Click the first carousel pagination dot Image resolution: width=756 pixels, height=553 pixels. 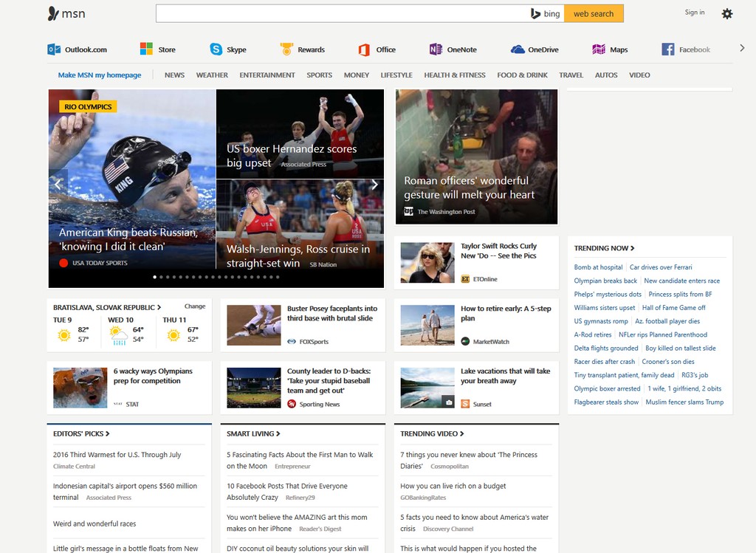pyautogui.click(x=154, y=277)
